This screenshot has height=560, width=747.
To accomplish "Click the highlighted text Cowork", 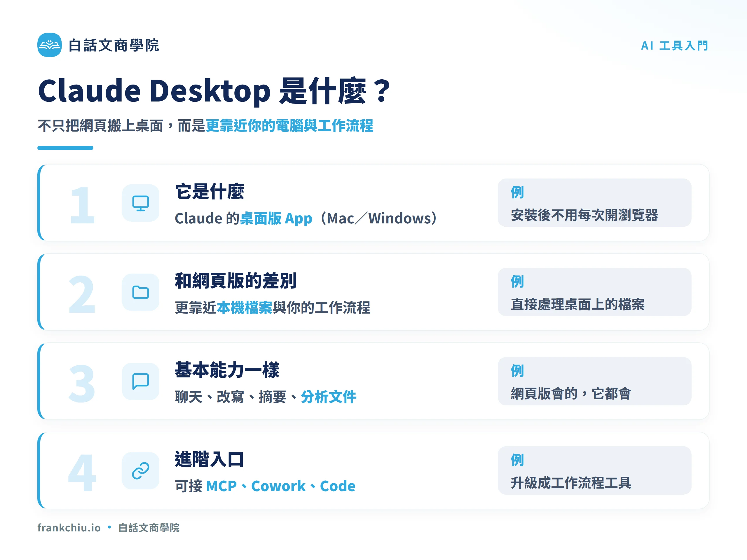I will pyautogui.click(x=278, y=486).
